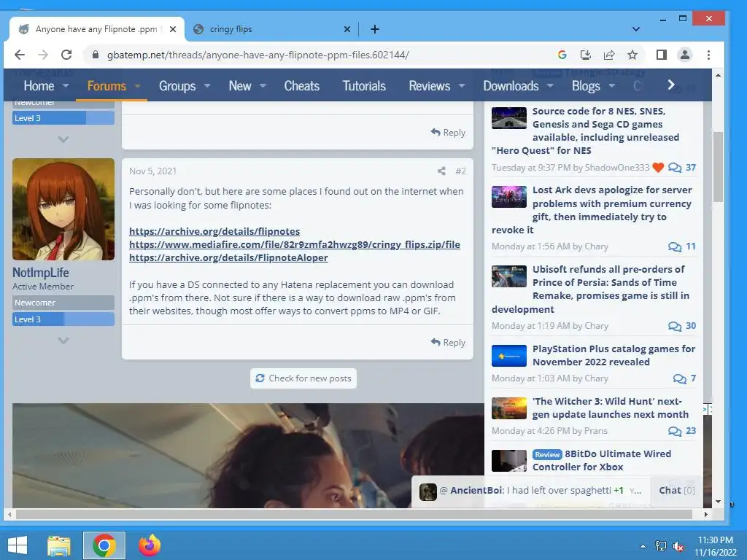747x560 pixels.
Task: Open the mediafire cringy_flips.zip link
Action: click(x=295, y=245)
